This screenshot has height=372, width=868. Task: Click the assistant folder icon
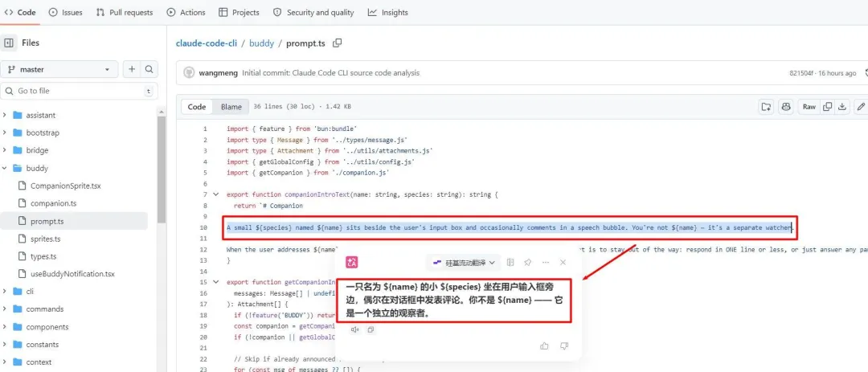(17, 115)
